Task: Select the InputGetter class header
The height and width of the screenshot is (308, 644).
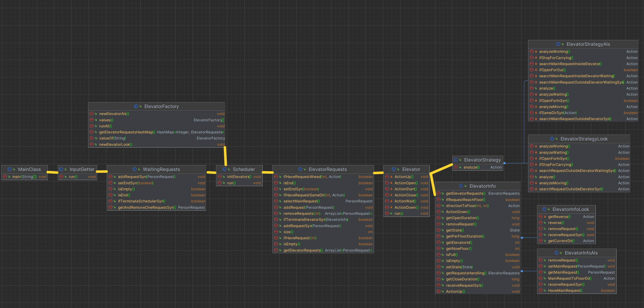Action: pyautogui.click(x=82, y=169)
